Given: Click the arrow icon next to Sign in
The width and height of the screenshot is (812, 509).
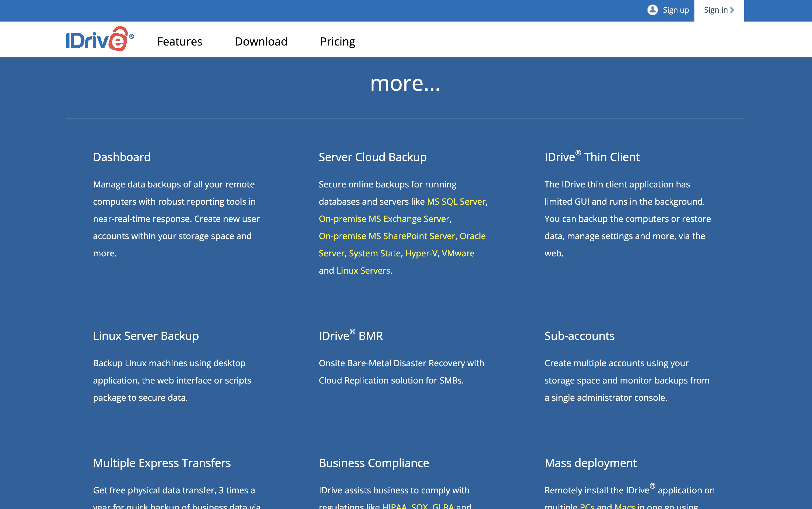Looking at the screenshot, I should coord(732,10).
